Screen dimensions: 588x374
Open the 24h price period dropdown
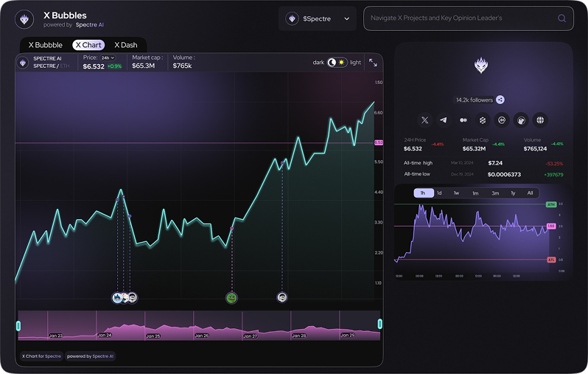[108, 58]
